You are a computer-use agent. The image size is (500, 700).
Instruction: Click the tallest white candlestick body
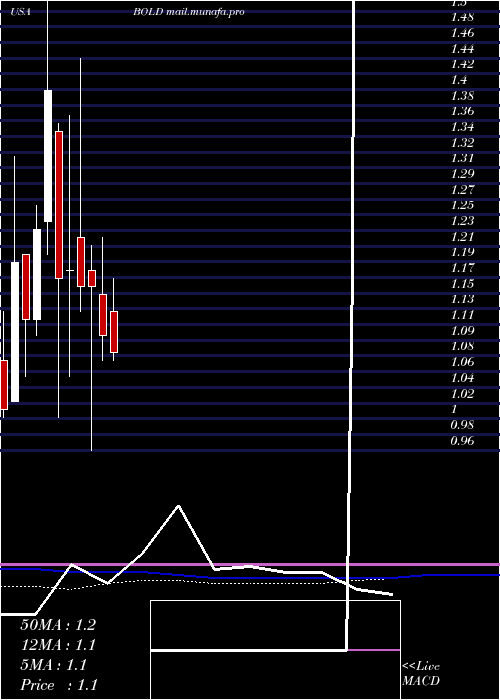coord(15,332)
